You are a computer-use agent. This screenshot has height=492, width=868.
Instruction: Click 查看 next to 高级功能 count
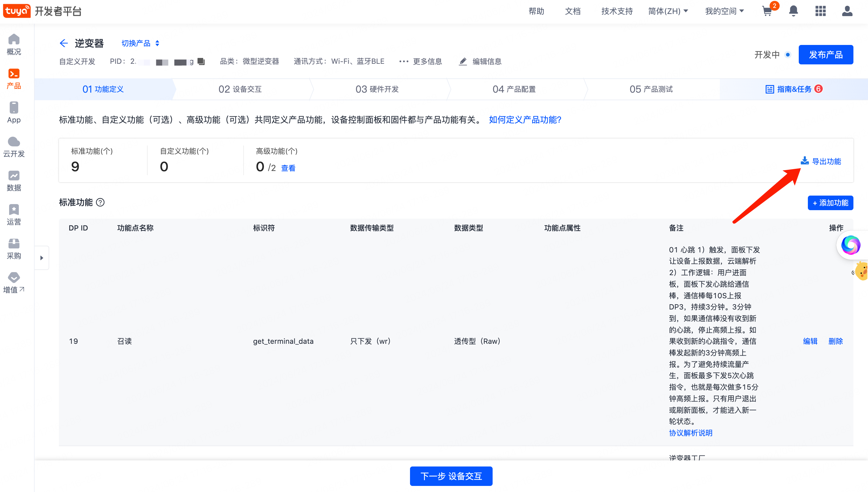point(288,168)
